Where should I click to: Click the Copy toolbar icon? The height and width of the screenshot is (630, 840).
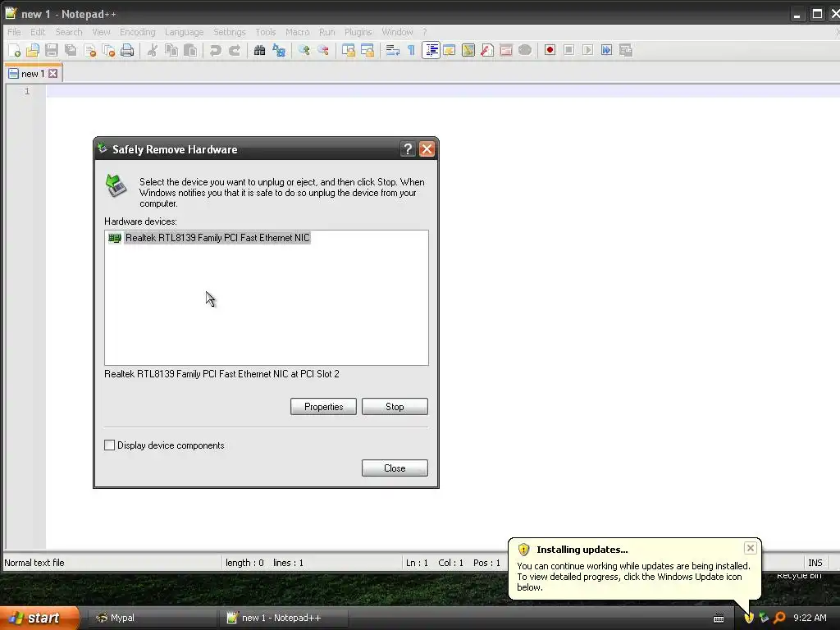(x=171, y=50)
